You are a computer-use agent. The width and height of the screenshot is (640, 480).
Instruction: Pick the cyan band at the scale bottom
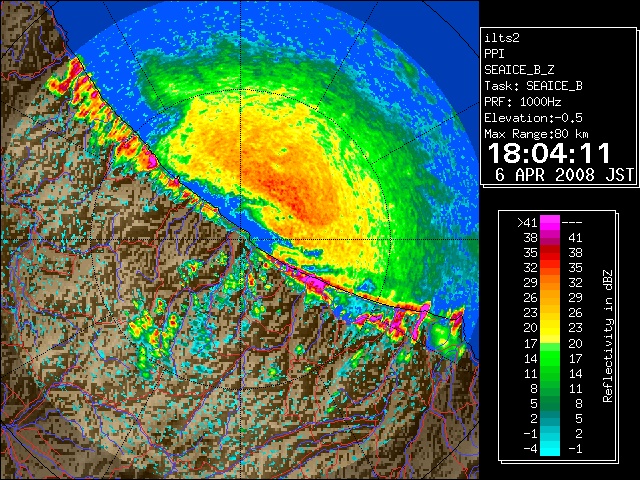pyautogui.click(x=550, y=449)
